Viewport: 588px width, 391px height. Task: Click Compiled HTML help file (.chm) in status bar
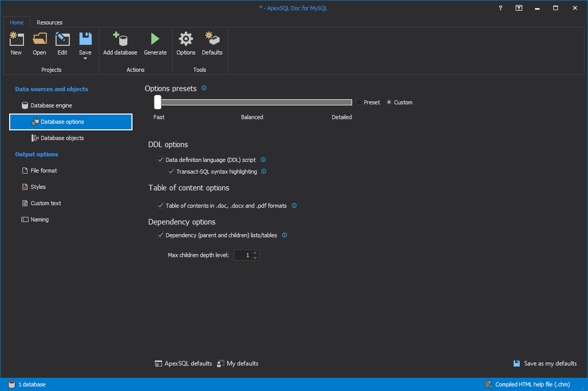point(528,384)
